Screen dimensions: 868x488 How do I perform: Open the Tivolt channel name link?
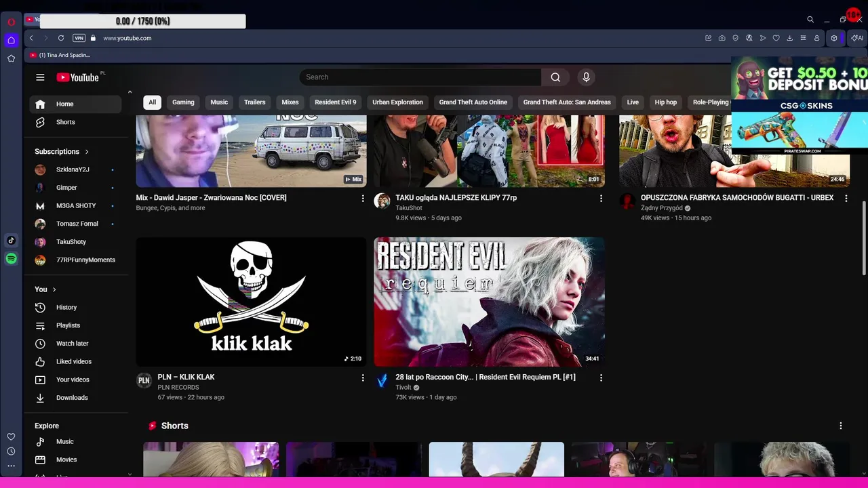[x=403, y=388]
